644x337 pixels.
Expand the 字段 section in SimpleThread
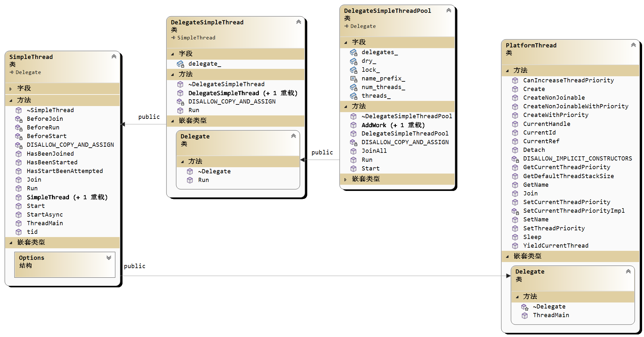(x=11, y=89)
